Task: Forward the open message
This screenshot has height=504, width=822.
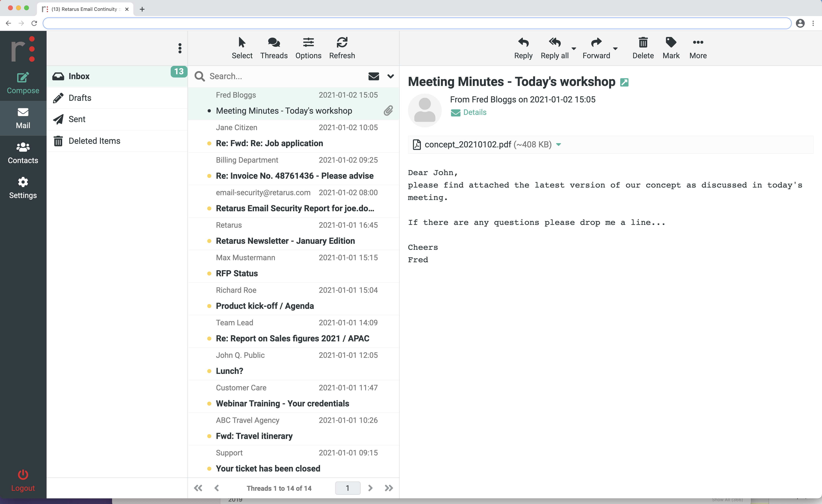Action: point(596,48)
